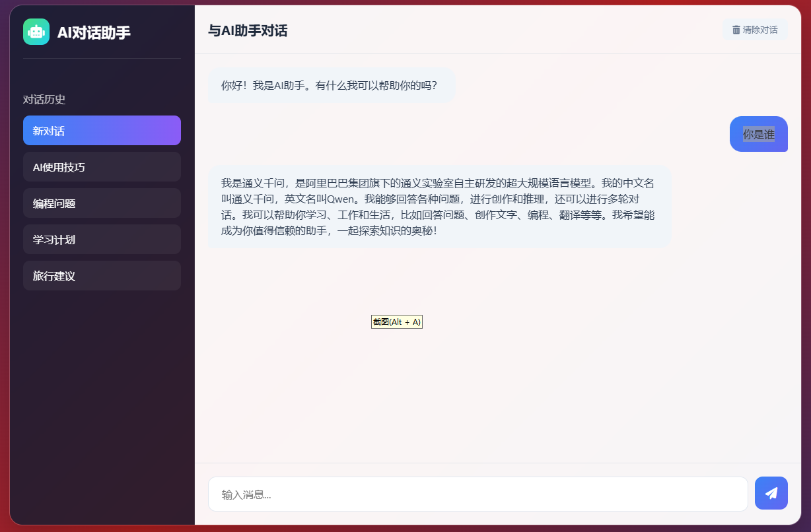Click the 与AI助手对话 header title
This screenshot has width=811, height=532.
[x=248, y=30]
